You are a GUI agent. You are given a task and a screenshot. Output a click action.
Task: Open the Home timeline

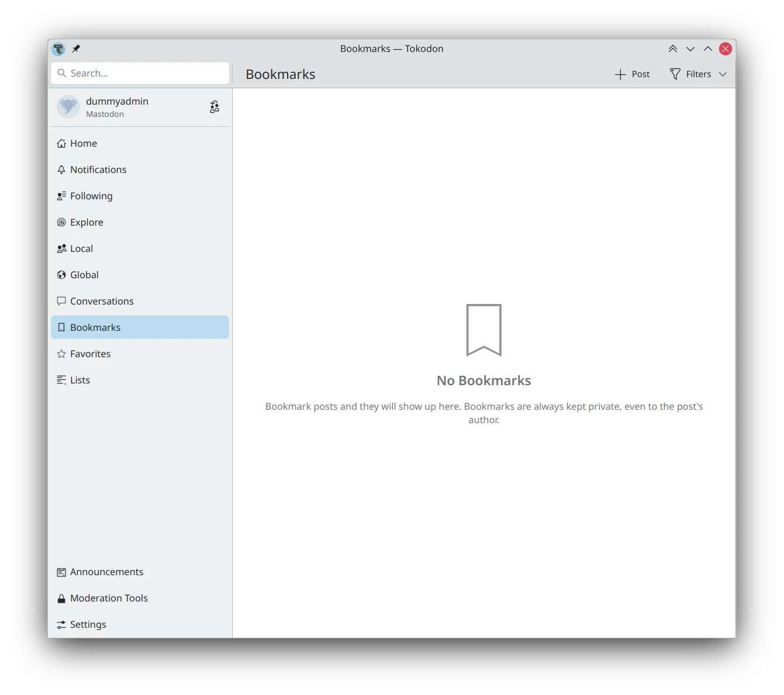(140, 144)
